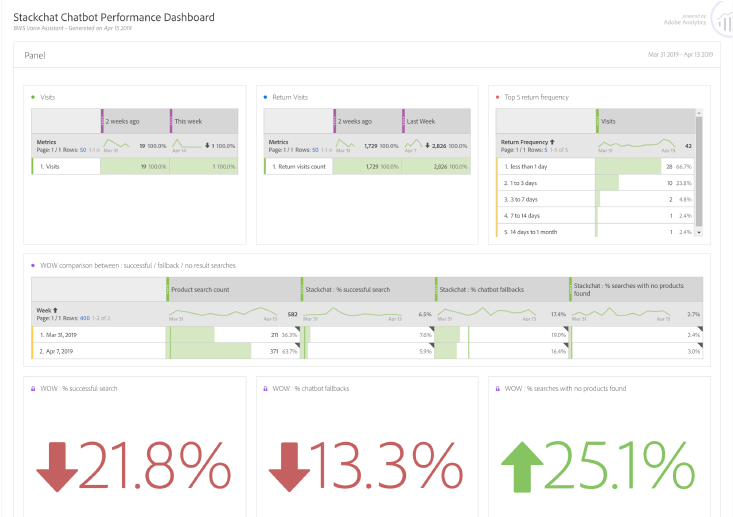Click the red down arrow by 21.8%
The height and width of the screenshot is (517, 733).
[57, 467]
